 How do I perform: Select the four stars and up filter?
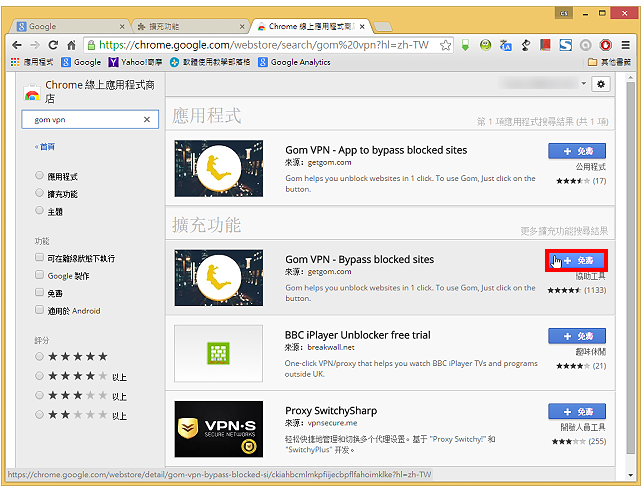coord(39,376)
